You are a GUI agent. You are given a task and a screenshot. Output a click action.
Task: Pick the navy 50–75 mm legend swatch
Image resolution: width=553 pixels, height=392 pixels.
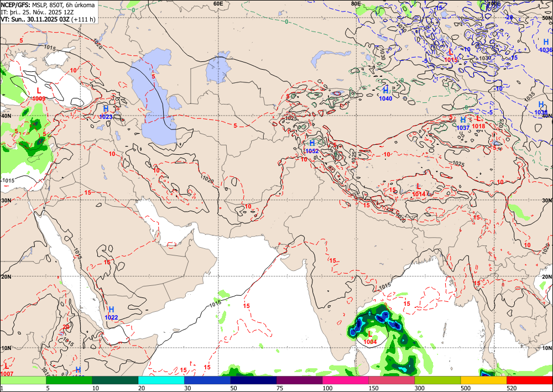pyautogui.click(x=253, y=380)
